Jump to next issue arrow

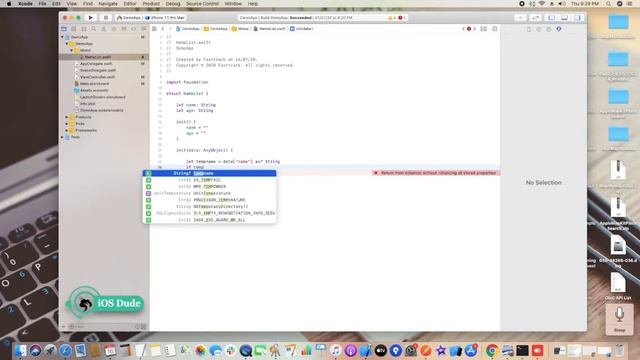tap(474, 29)
